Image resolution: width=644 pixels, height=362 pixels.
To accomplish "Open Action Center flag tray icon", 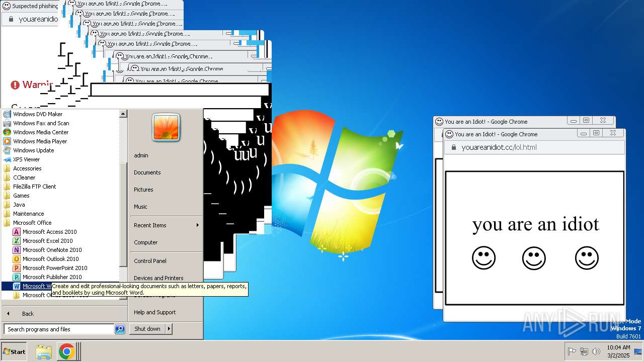I will pos(572,351).
